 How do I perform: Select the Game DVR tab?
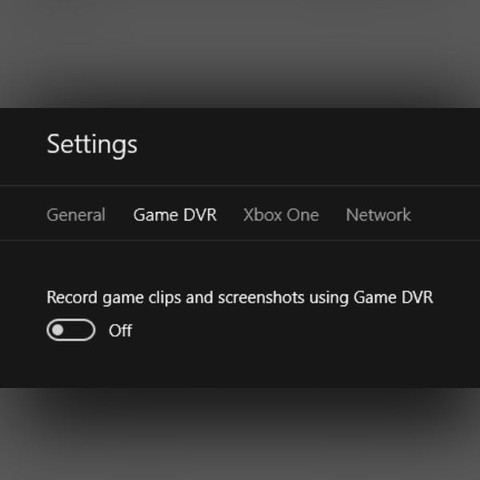click(175, 215)
